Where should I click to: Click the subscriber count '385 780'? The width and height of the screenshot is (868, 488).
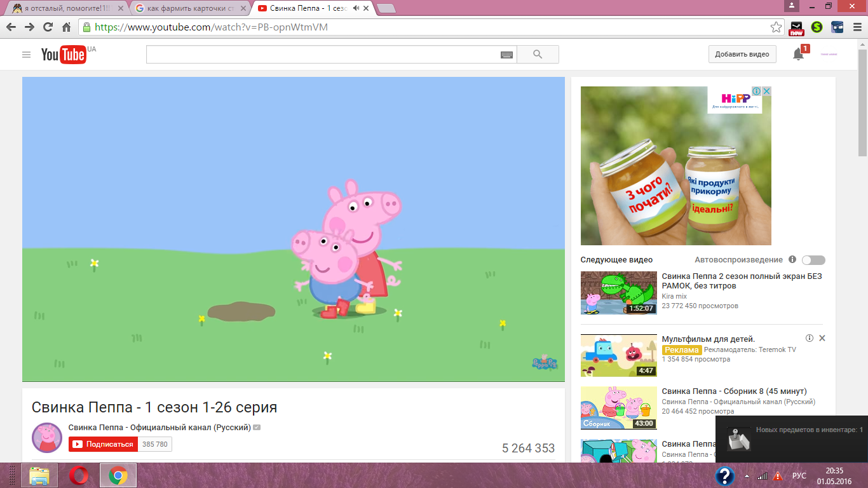(x=155, y=444)
